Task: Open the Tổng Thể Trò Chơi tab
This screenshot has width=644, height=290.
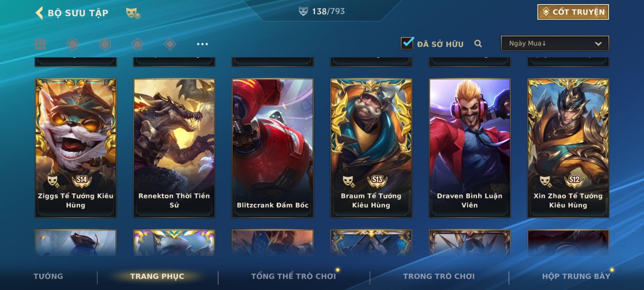Action: [x=294, y=276]
